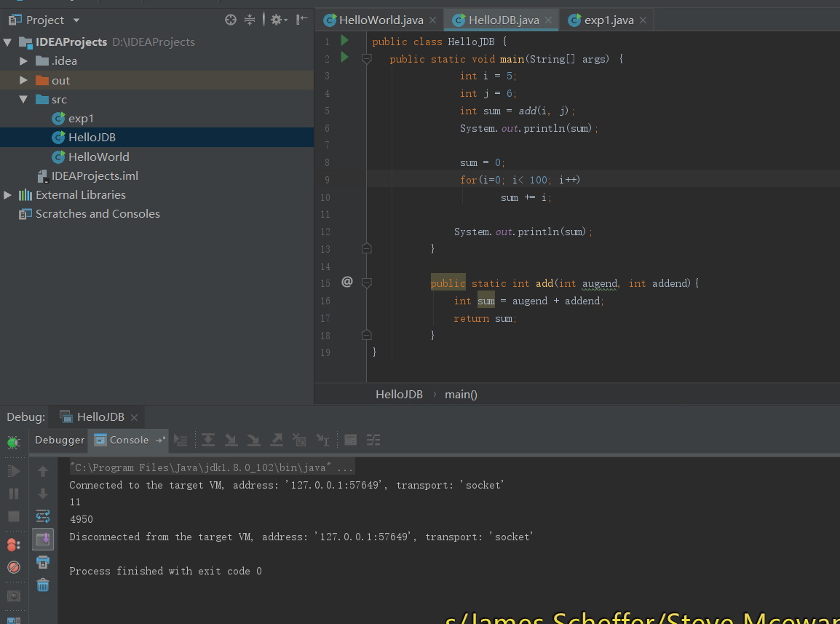Click the jdk java command line in the console
This screenshot has height=624, width=840.
click(x=212, y=468)
